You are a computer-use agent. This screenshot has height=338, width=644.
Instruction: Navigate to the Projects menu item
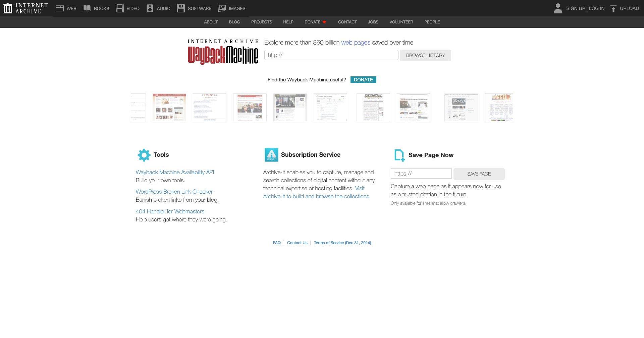(x=261, y=22)
